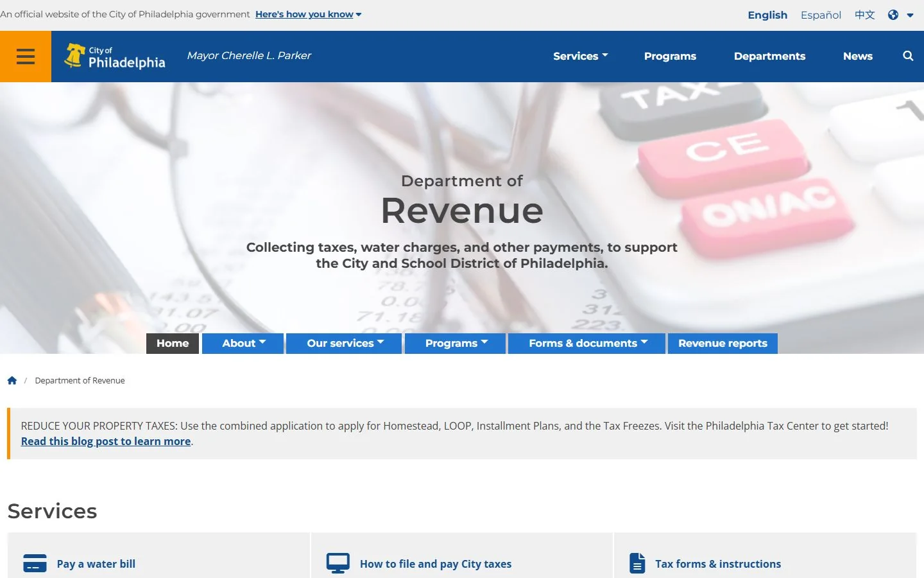Switch language to Chinese (中文)
924x578 pixels.
(x=865, y=15)
